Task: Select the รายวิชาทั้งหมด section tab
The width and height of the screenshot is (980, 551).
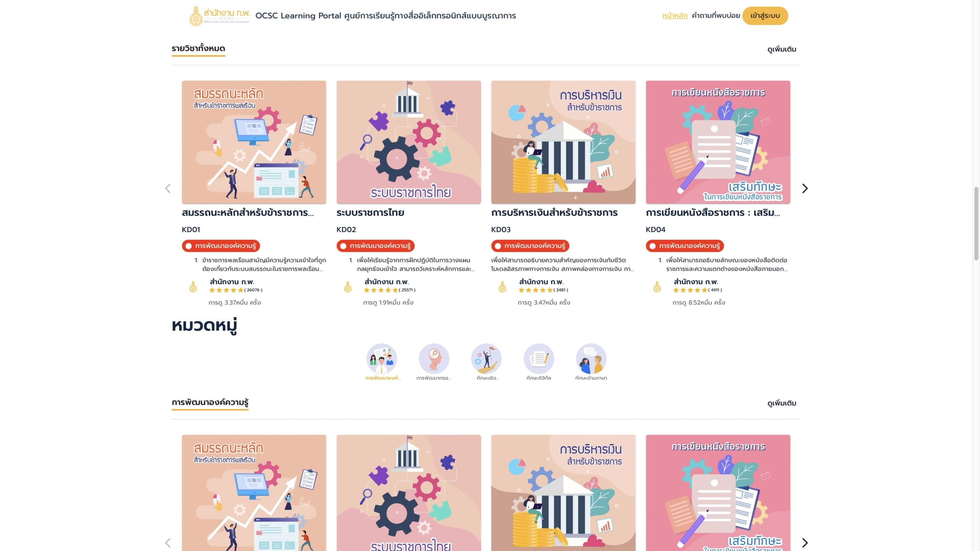Action: click(198, 49)
